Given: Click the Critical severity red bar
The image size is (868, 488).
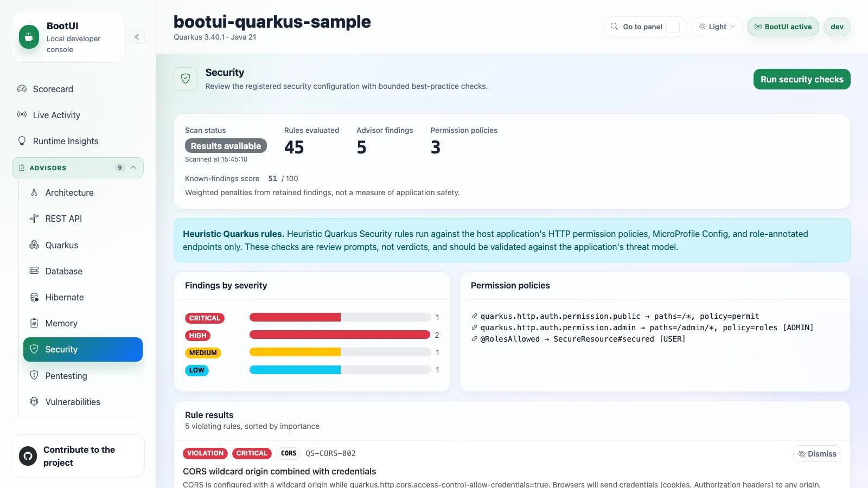Looking at the screenshot, I should click(295, 317).
